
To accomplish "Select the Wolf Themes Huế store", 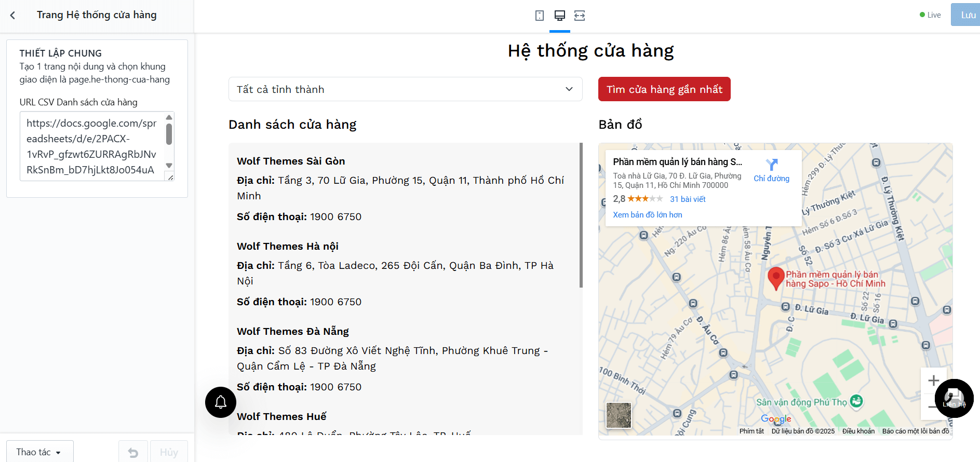I will tap(281, 416).
